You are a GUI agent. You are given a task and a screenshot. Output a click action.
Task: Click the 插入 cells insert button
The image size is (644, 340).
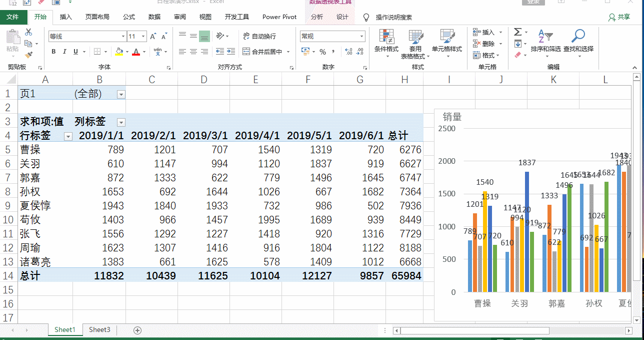click(x=484, y=32)
